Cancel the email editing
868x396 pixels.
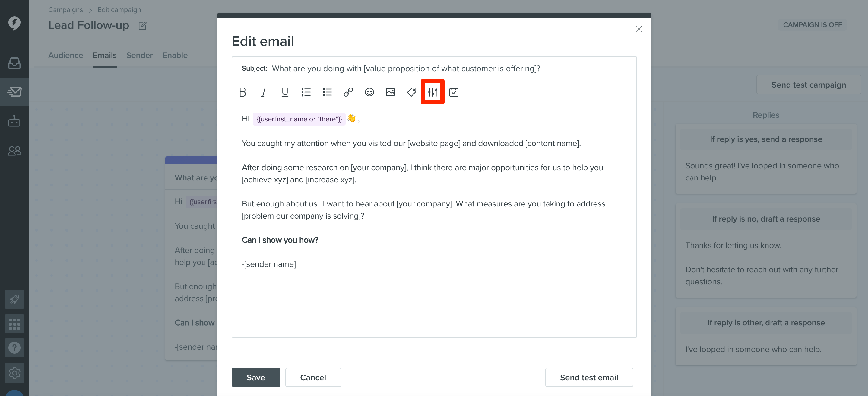pyautogui.click(x=313, y=377)
